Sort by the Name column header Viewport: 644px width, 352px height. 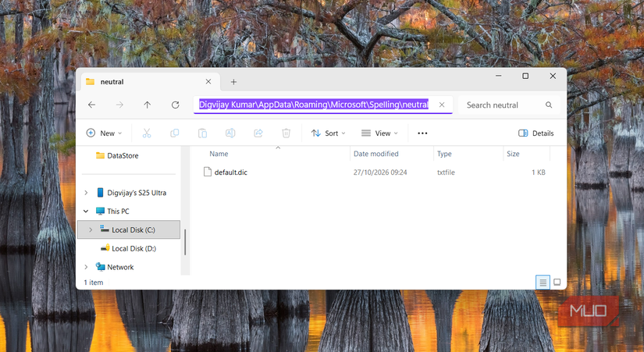219,154
